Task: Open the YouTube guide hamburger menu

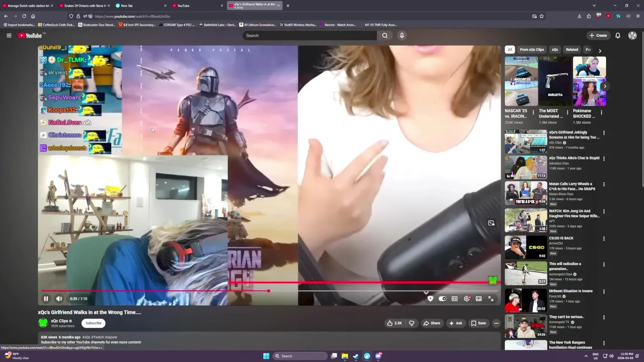Action: point(9,35)
